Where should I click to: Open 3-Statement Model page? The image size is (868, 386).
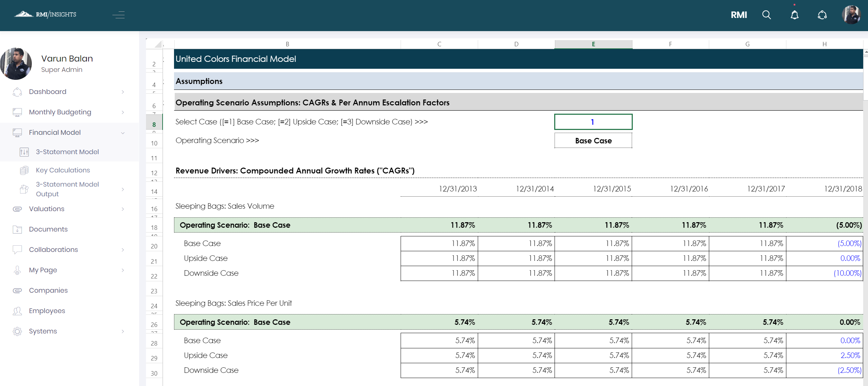point(67,152)
